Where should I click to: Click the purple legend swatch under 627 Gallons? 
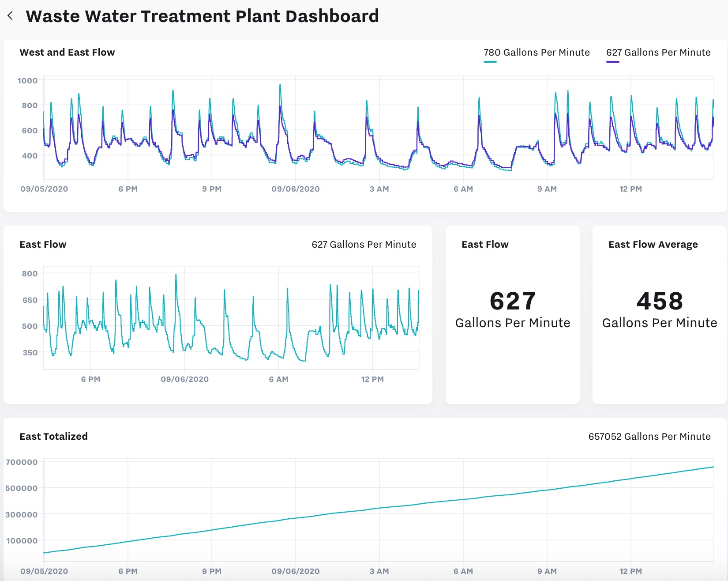point(612,62)
